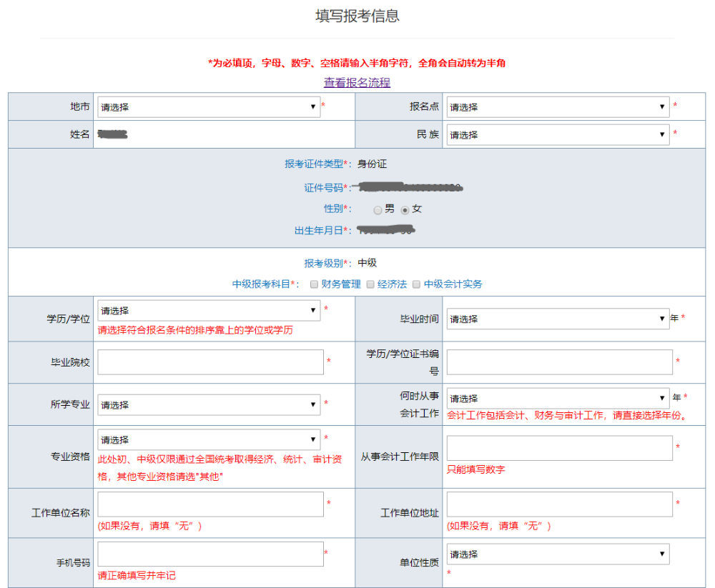The image size is (715, 588).
Task: Click the 手机号码 phone number field
Action: (211, 554)
